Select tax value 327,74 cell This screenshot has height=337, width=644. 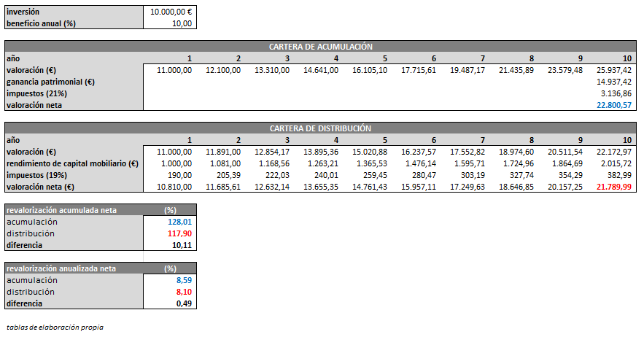[x=522, y=175]
